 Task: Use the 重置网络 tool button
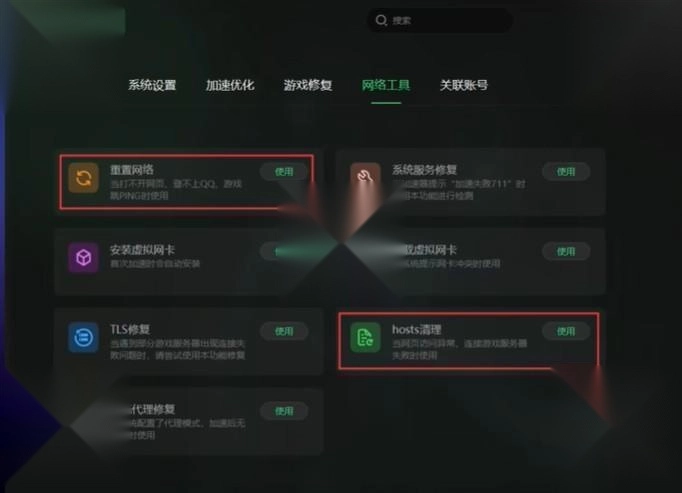tap(284, 171)
